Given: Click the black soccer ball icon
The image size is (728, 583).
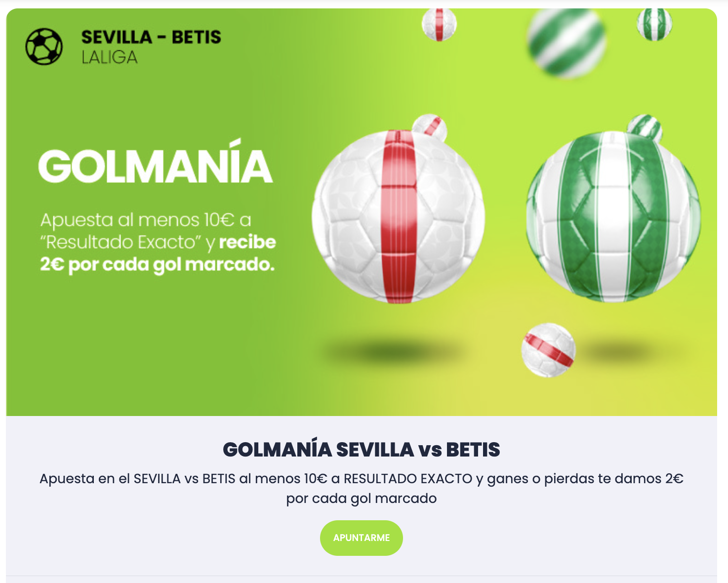Looking at the screenshot, I should [x=44, y=46].
